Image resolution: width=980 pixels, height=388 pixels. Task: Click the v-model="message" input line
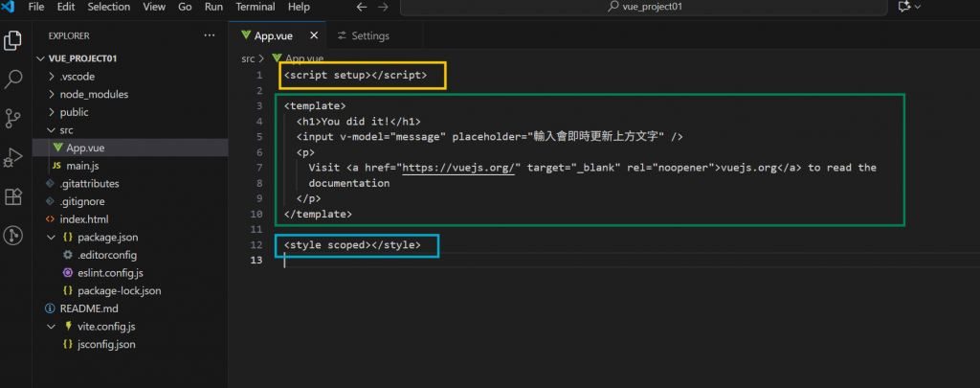tap(489, 136)
